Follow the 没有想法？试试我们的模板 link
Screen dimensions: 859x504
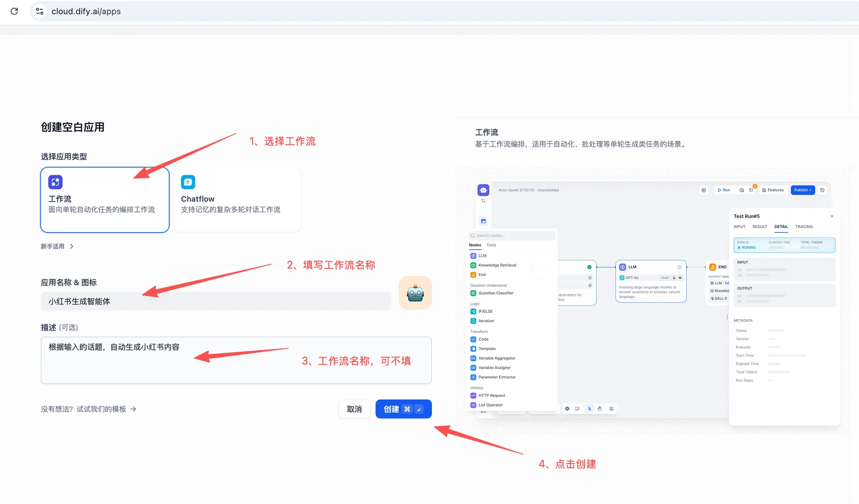pyautogui.click(x=88, y=409)
